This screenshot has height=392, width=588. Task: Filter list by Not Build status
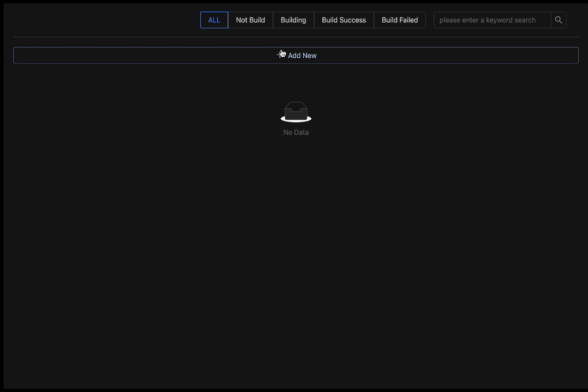pyautogui.click(x=250, y=20)
